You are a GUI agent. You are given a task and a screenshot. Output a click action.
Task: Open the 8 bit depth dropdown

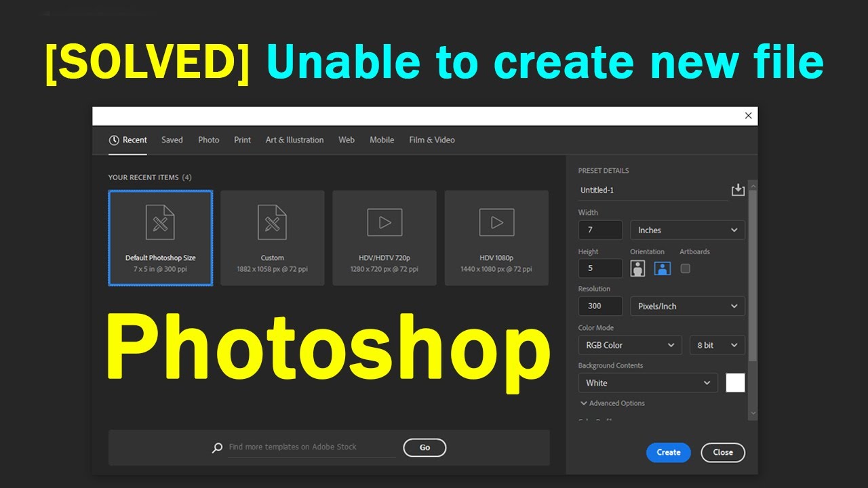pyautogui.click(x=717, y=345)
